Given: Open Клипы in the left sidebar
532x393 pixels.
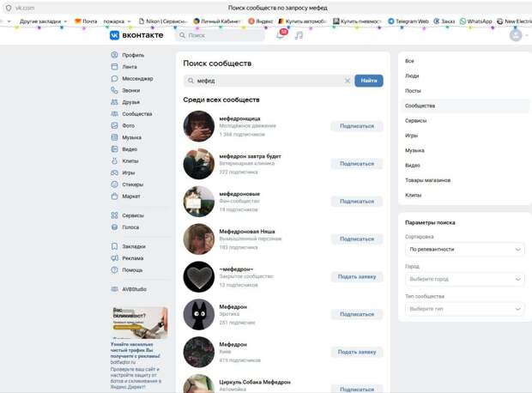Looking at the screenshot, I should [130, 160].
